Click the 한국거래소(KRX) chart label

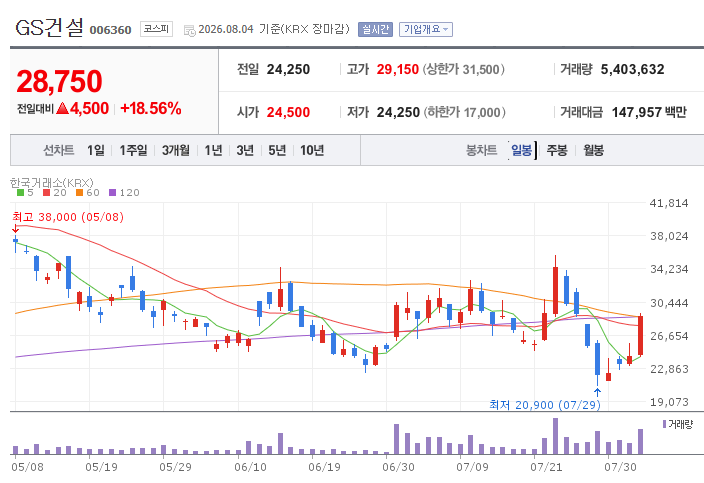(52, 183)
